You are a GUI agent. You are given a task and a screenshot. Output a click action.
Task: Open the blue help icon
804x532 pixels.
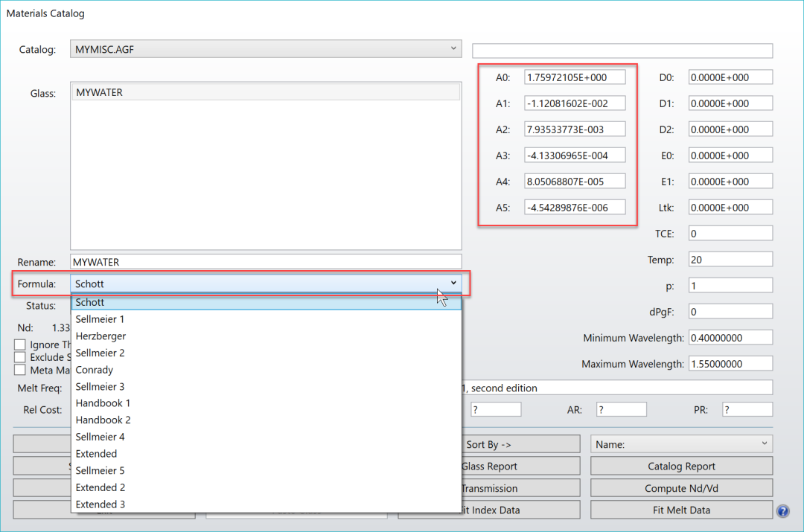[x=782, y=511]
